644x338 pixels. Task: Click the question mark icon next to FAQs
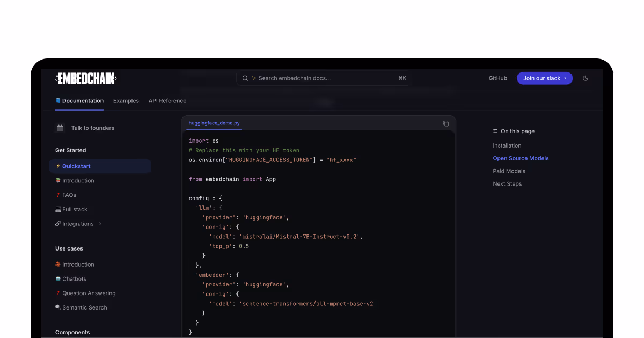58,195
